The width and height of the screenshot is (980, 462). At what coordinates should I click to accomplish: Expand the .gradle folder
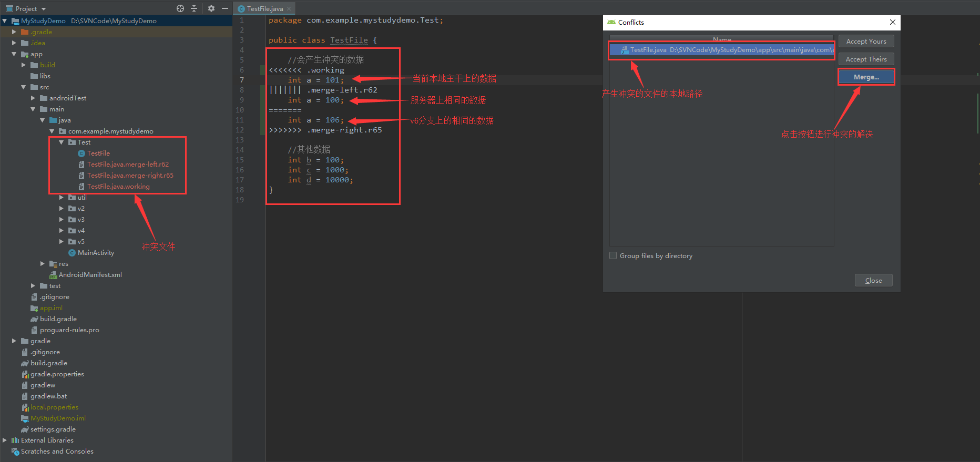(x=14, y=32)
